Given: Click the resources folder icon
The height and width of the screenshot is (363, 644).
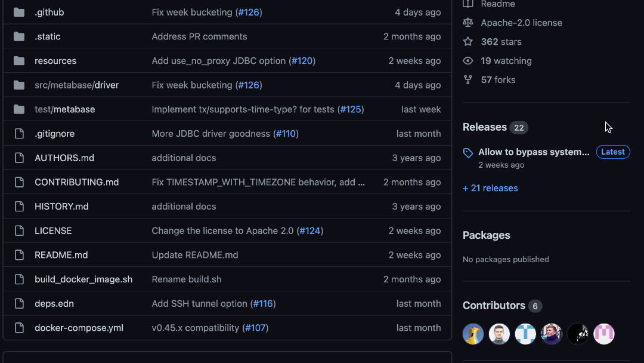Looking at the screenshot, I should click(19, 61).
